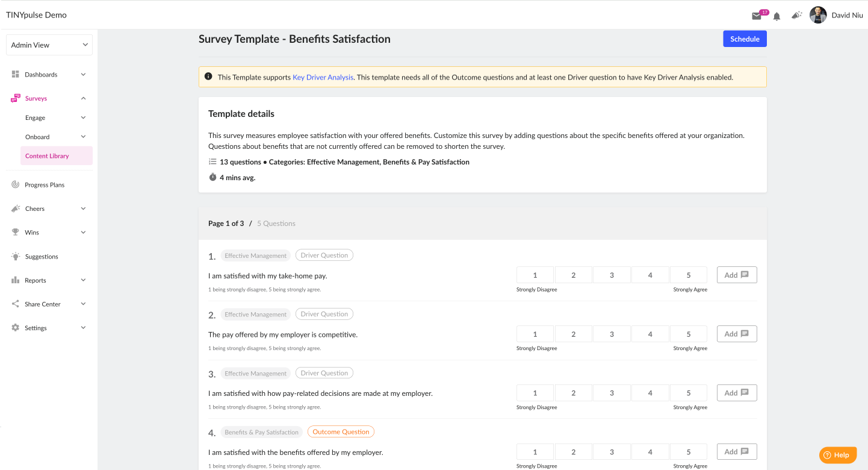The width and height of the screenshot is (868, 470).
Task: Click the Page 1 of 3 label
Action: [226, 224]
